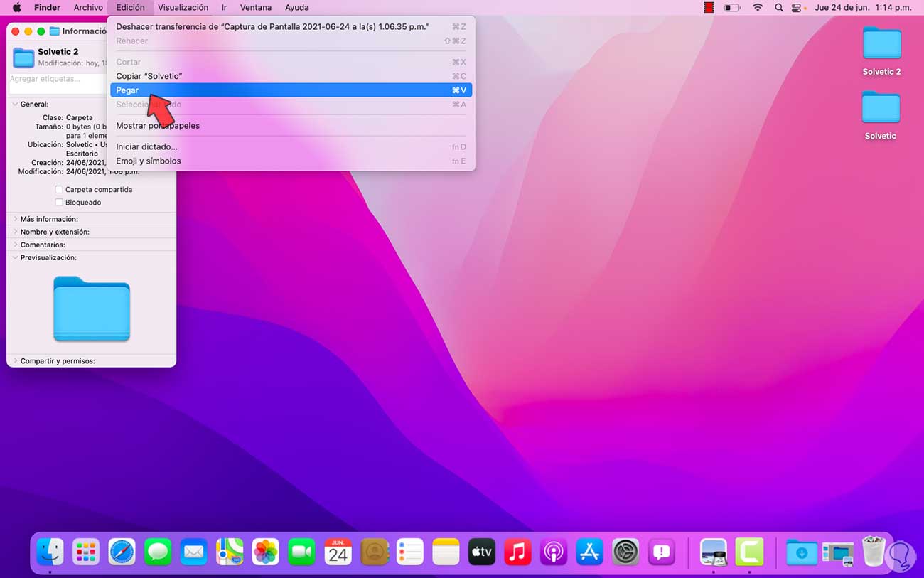Launch Launchpad from the Dock

86,552
